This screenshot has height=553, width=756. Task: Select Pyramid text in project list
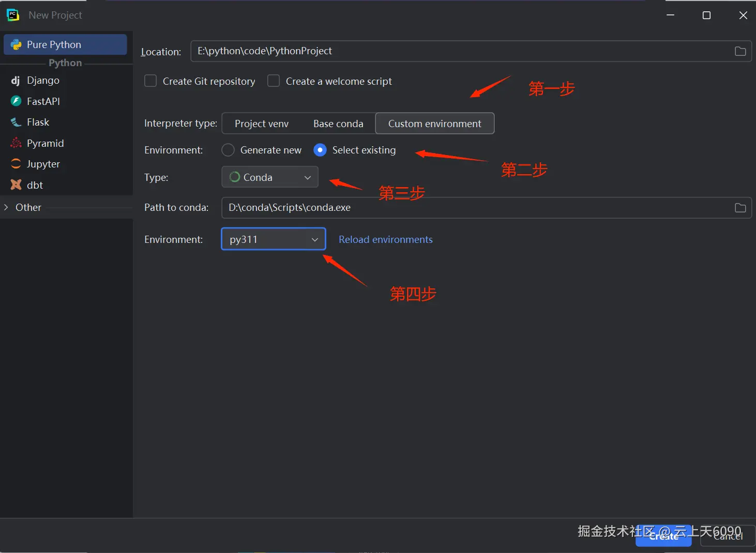(46, 143)
